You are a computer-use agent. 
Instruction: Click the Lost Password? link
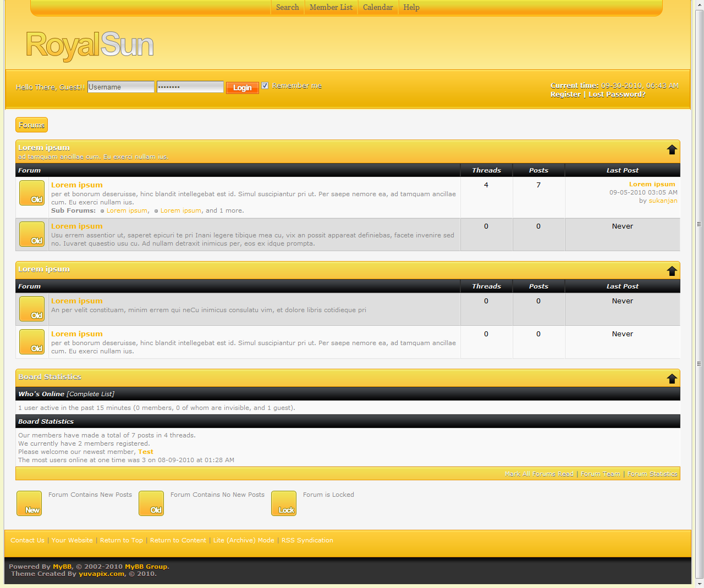pos(617,95)
